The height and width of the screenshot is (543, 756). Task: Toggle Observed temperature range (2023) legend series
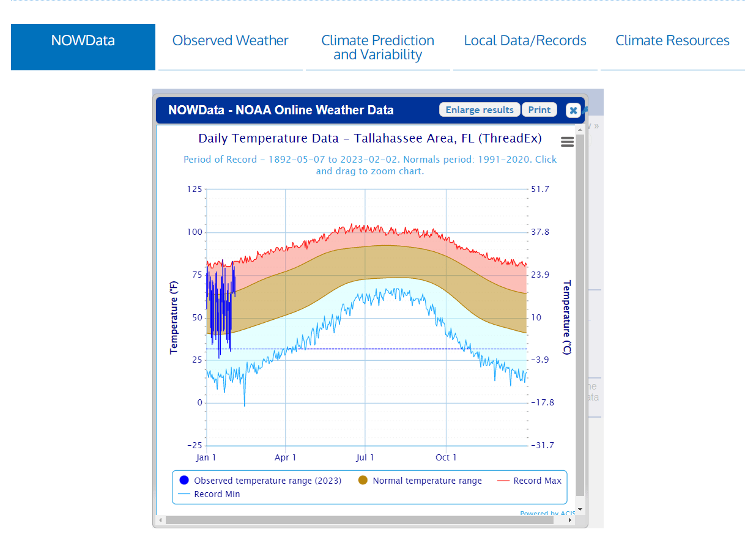point(261,481)
